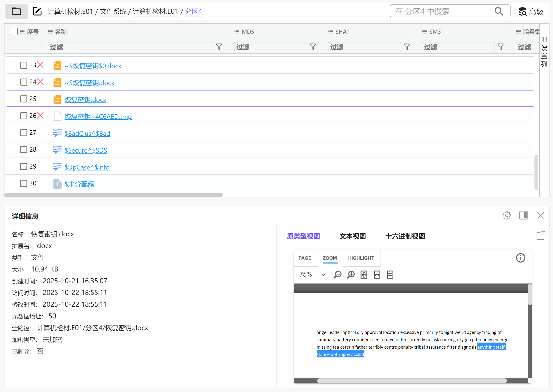Open the 名称 column header menu
The image size is (553, 392).
tap(50, 32)
